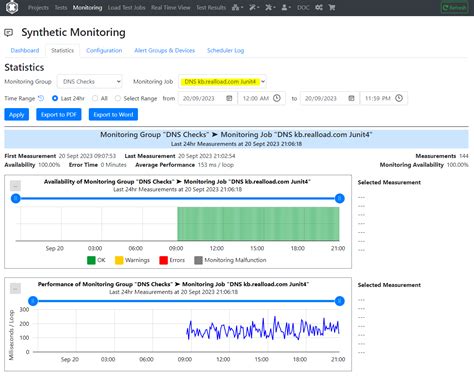
Task: Click the to date field 20/09/2023
Action: coord(330,98)
